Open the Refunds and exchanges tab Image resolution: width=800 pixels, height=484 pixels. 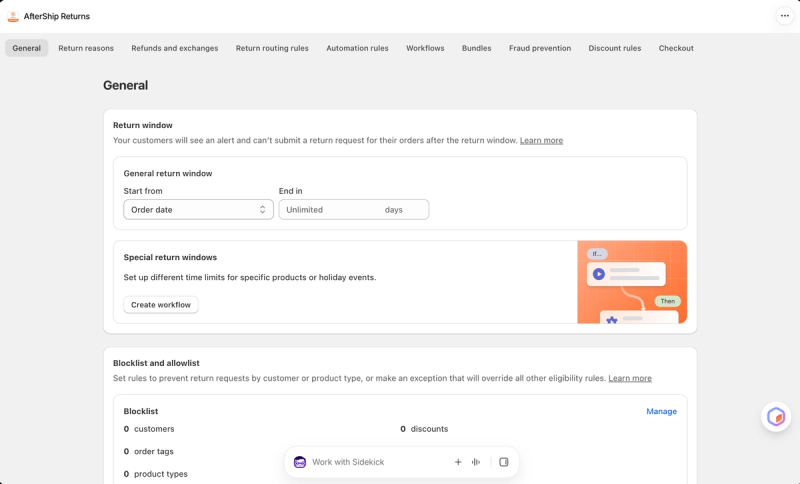(x=174, y=48)
